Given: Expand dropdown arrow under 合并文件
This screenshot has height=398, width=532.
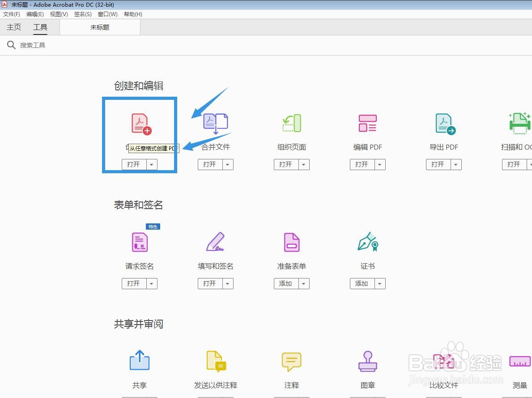Looking at the screenshot, I should pos(228,164).
